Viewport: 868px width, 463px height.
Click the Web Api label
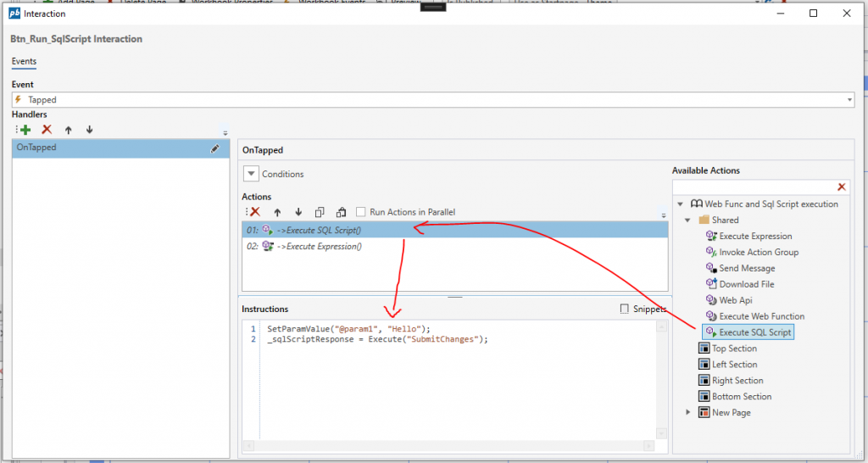pyautogui.click(x=736, y=300)
